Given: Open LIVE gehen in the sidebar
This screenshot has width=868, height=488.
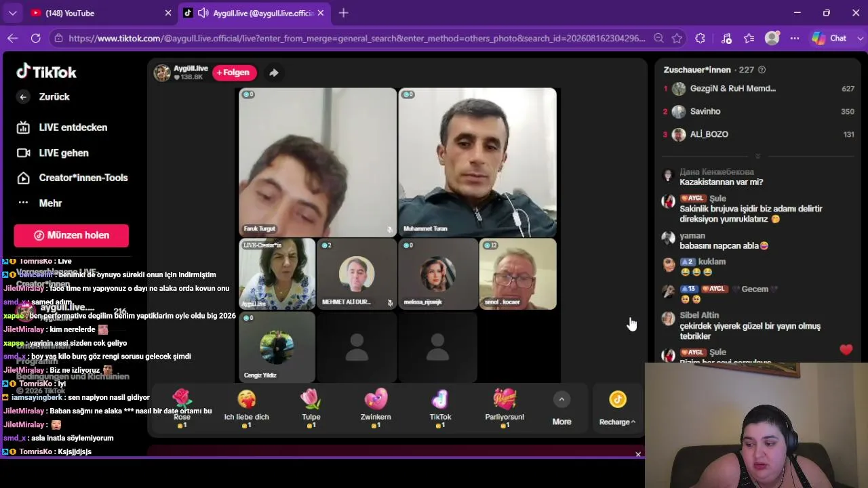Looking at the screenshot, I should coord(53,153).
